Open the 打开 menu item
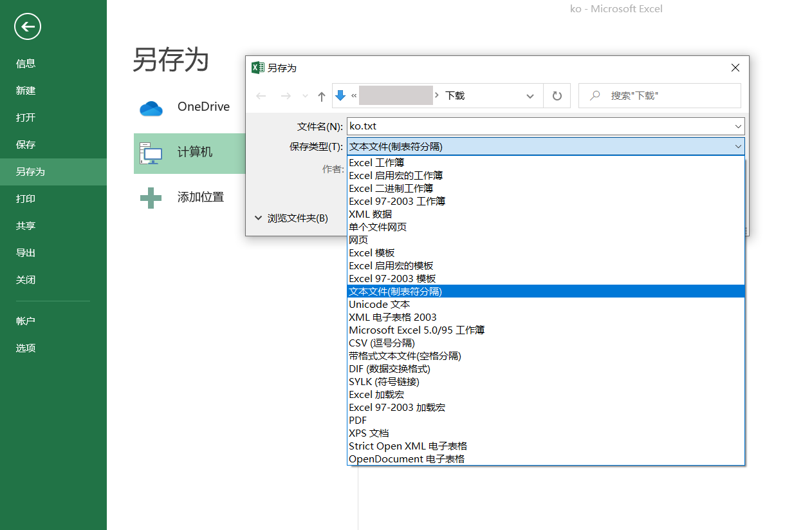This screenshot has width=812, height=530. [x=53, y=117]
